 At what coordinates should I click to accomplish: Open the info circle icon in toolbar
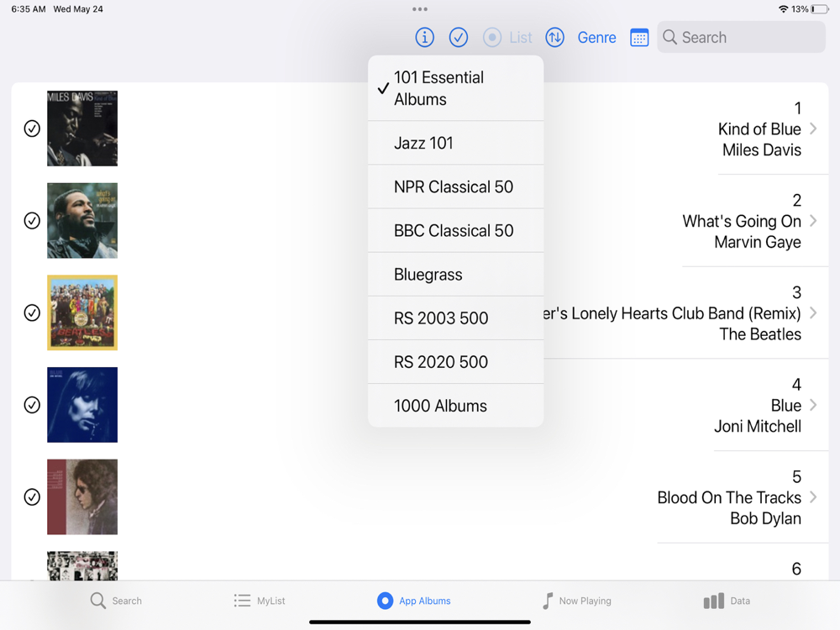coord(424,38)
